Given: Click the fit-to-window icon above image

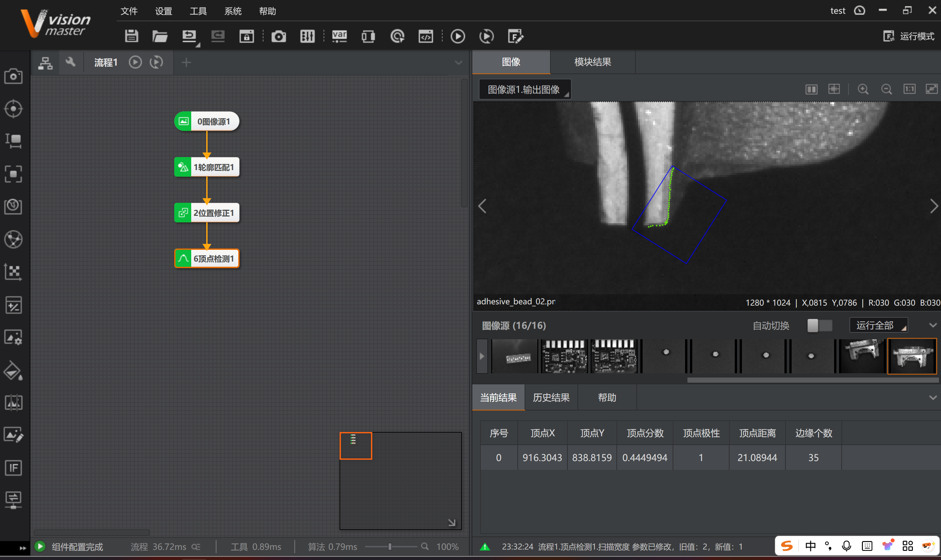Looking at the screenshot, I should [x=932, y=89].
